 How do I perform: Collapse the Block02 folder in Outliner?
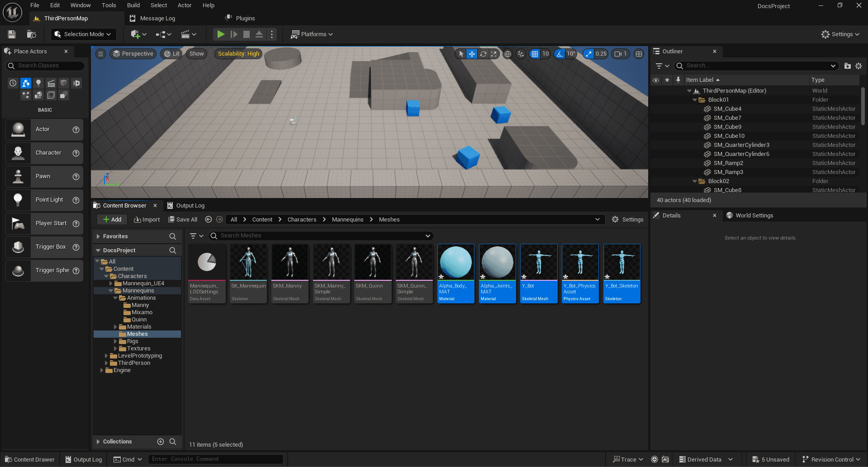(695, 181)
